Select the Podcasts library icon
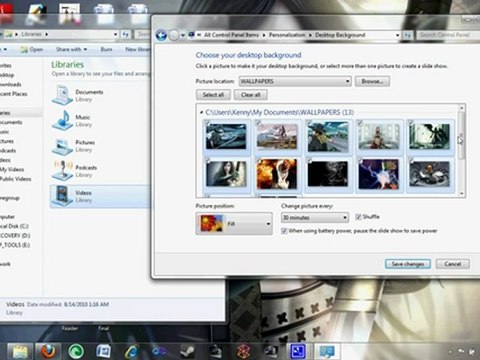The width and height of the screenshot is (480, 360). (x=62, y=171)
